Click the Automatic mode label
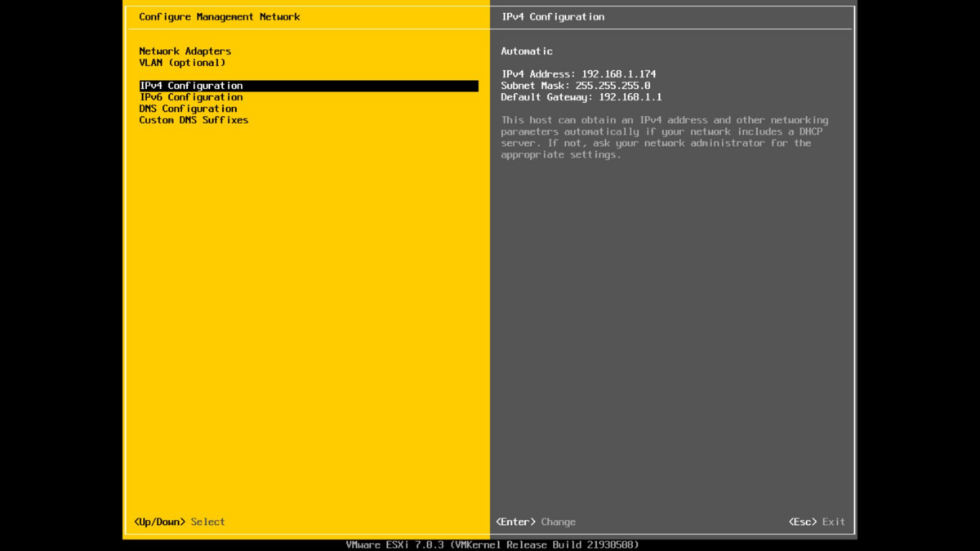The image size is (980, 551). [x=527, y=51]
